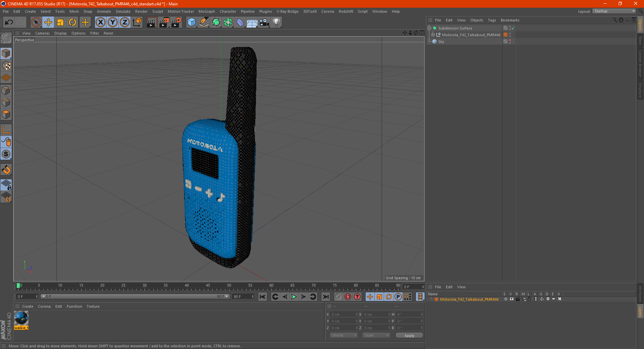Viewport: 644px width, 349px height.
Task: Open the Layout Startup dropdown
Action: point(614,11)
